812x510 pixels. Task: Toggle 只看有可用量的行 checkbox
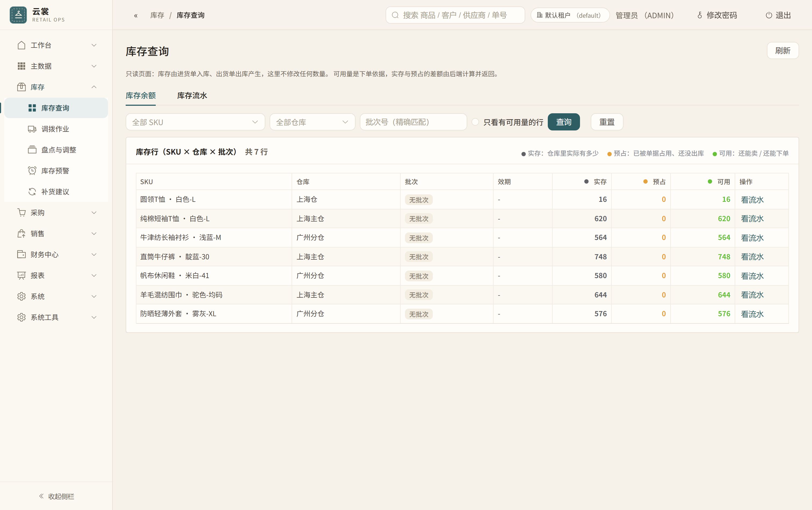475,122
